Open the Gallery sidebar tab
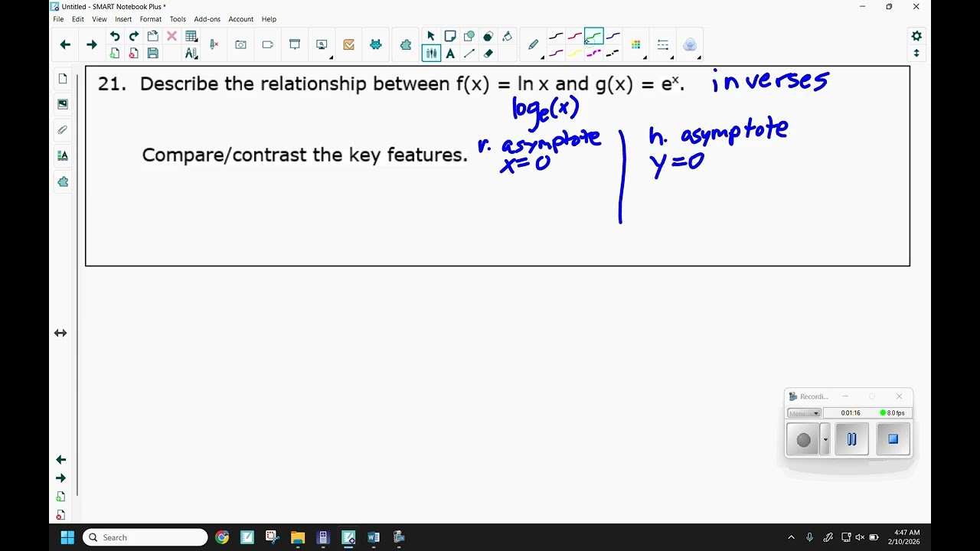Viewport: 980px width, 551px height. [x=63, y=104]
